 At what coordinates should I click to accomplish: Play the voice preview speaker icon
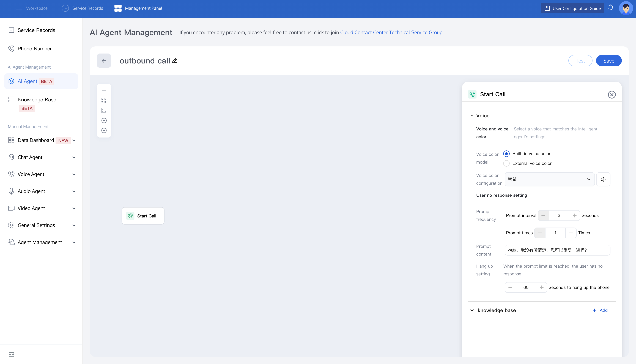[603, 179]
